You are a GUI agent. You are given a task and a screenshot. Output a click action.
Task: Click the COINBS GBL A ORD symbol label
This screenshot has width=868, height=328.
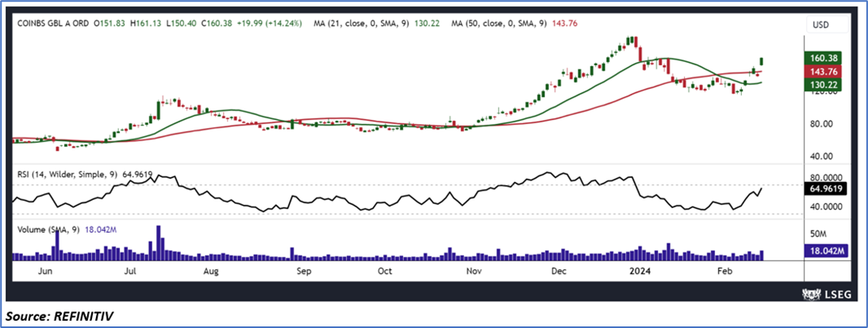[x=52, y=24]
